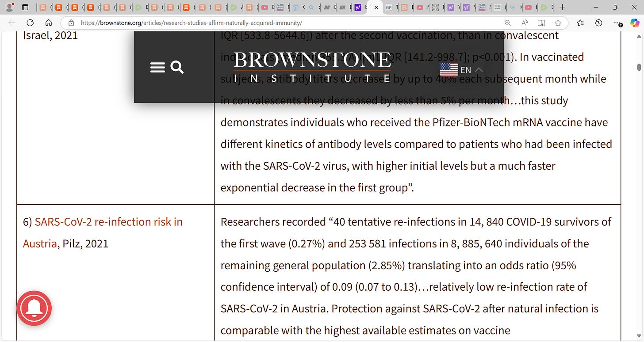Click the vertical scrollbar thumb
Viewport: 644px width, 342px height.
[639, 67]
